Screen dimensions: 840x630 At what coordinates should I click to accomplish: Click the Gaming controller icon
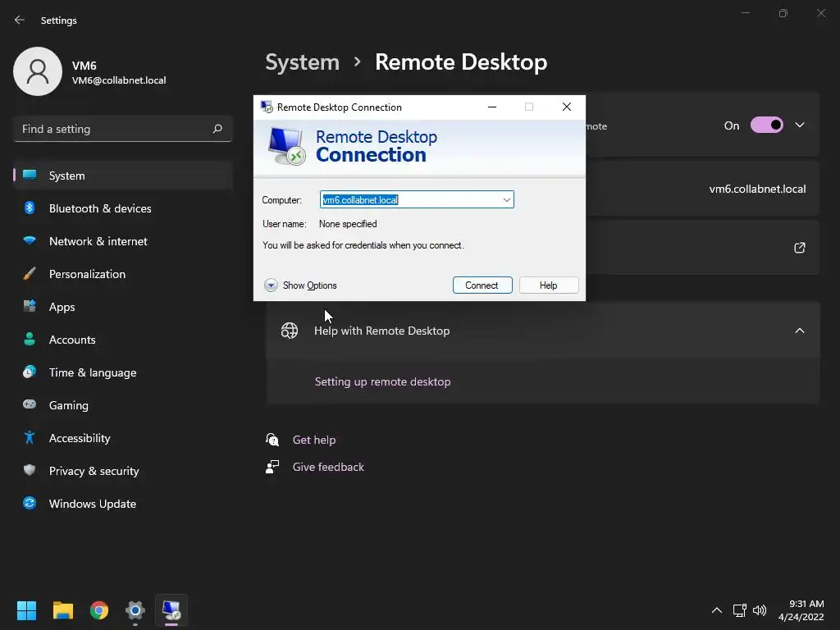coord(30,404)
